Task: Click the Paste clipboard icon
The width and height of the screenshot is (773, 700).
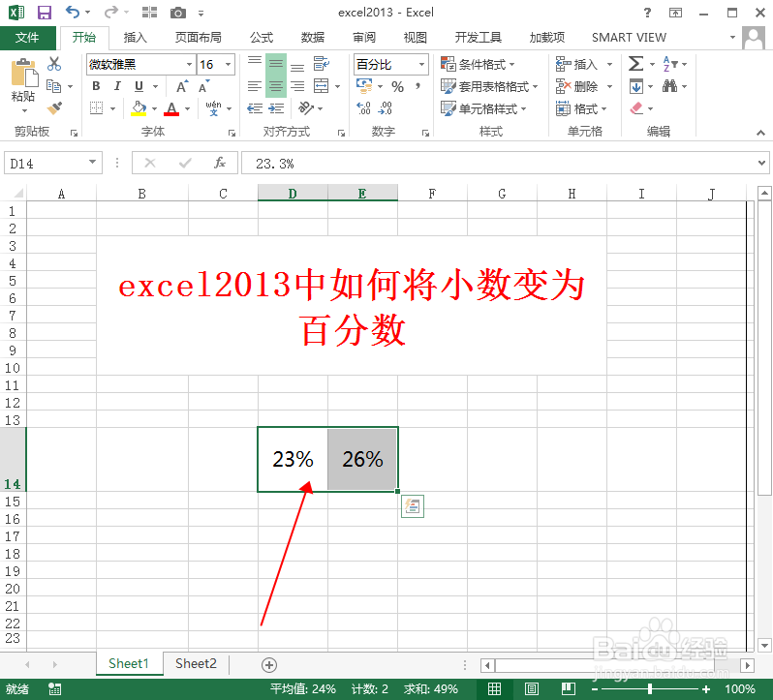Action: pos(22,74)
